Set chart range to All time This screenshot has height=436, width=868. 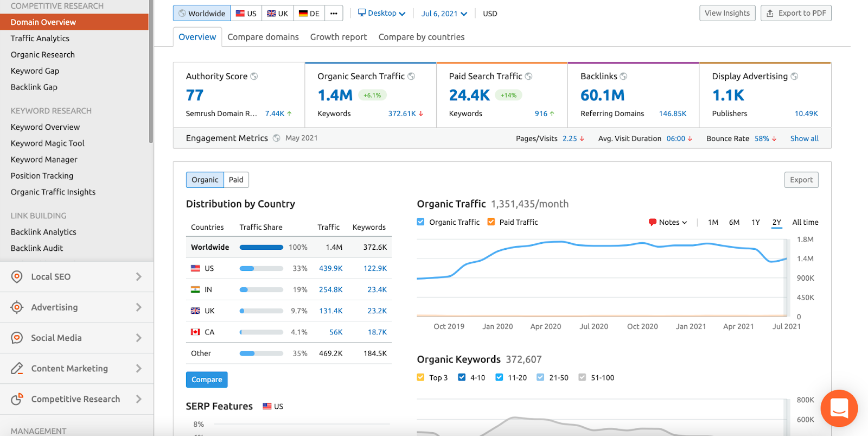coord(805,222)
